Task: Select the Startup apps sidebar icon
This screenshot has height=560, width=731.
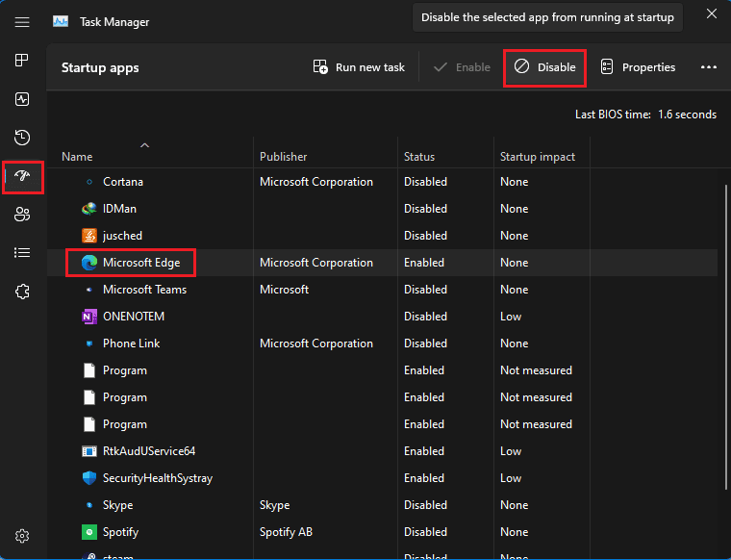Action: pos(22,176)
